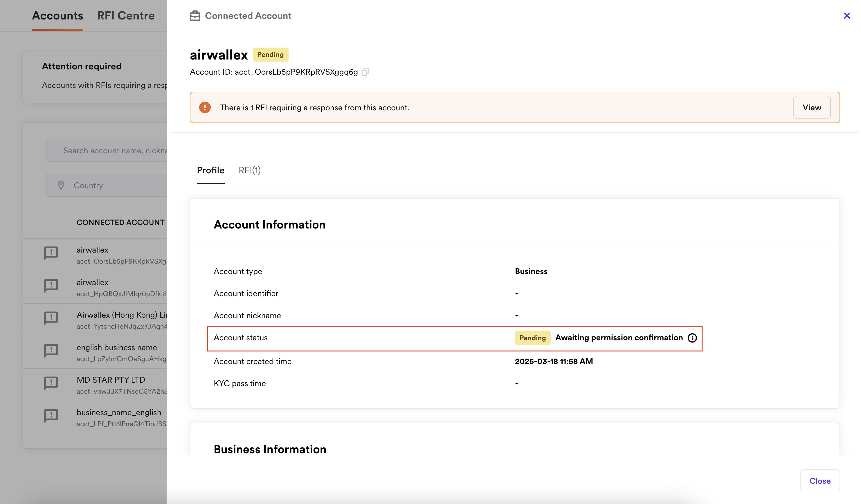The height and width of the screenshot is (504, 861).
Task: Switch to the RFI(1) tab
Action: [x=249, y=170]
